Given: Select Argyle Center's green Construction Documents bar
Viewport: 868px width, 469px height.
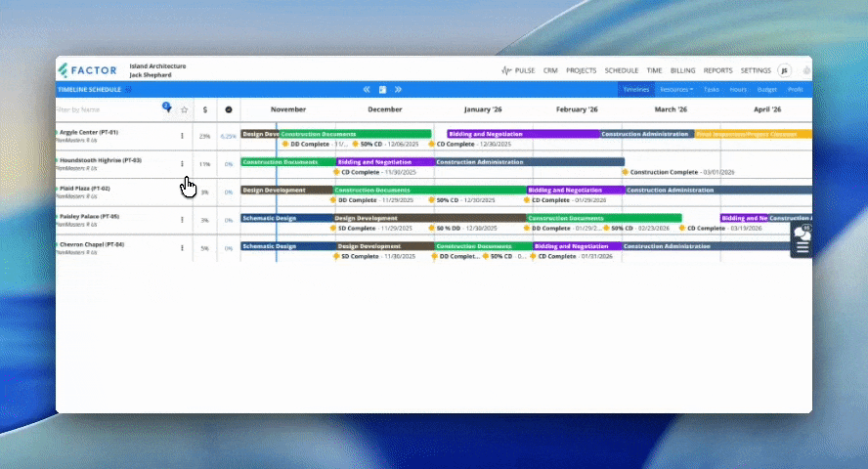Looking at the screenshot, I should (355, 134).
